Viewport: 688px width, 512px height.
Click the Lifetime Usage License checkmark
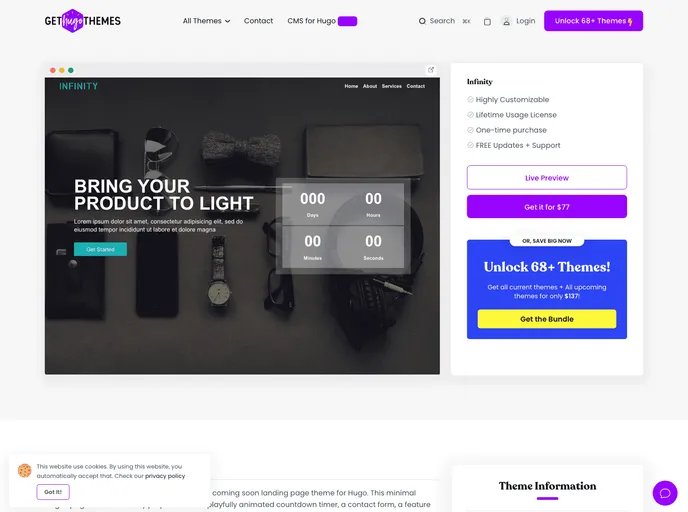(470, 115)
